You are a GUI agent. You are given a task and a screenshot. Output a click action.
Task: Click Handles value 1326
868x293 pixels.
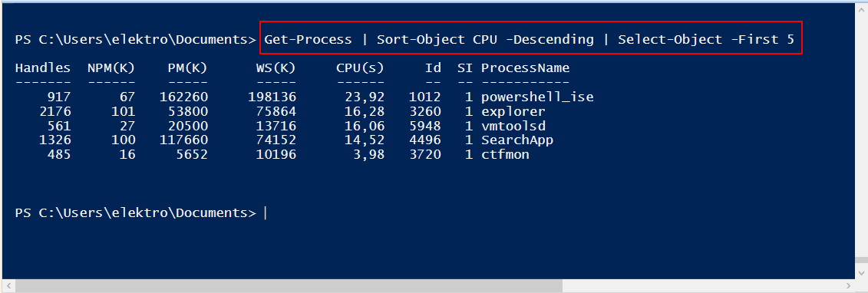[x=54, y=140]
